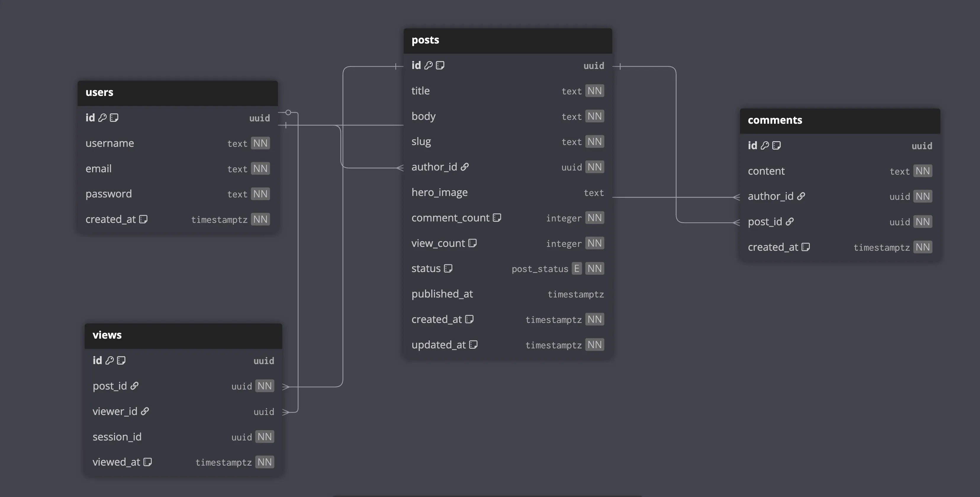Click the link icon on posts author_id
The image size is (980, 497).
click(x=464, y=167)
